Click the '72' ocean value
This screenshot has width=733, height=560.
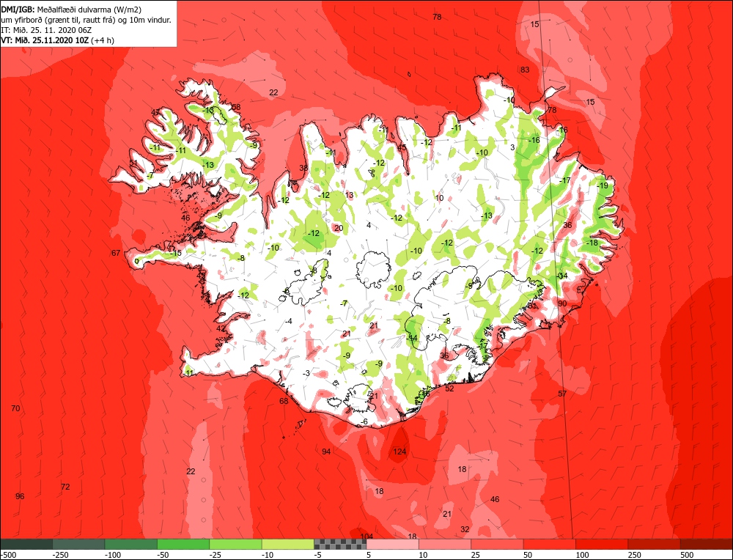click(65, 487)
